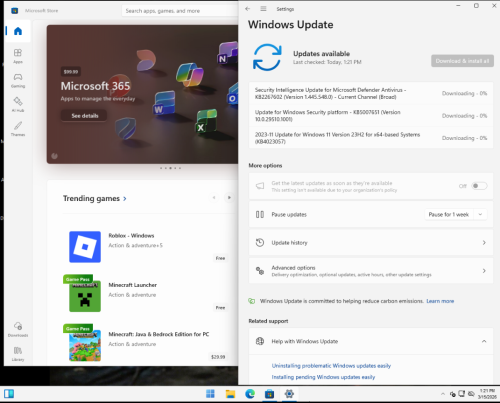Click Update for Windows Security platform entry
500x403 pixels.
coord(371,116)
